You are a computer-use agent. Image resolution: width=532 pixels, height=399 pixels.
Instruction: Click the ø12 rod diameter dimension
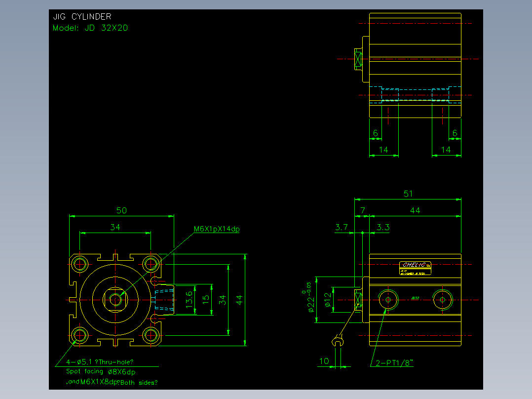tap(328, 300)
